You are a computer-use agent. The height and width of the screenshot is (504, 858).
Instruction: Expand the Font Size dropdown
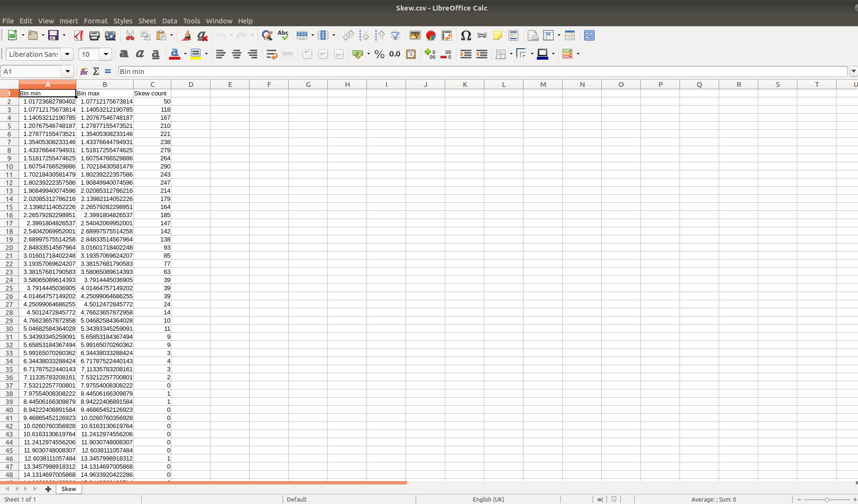[106, 54]
